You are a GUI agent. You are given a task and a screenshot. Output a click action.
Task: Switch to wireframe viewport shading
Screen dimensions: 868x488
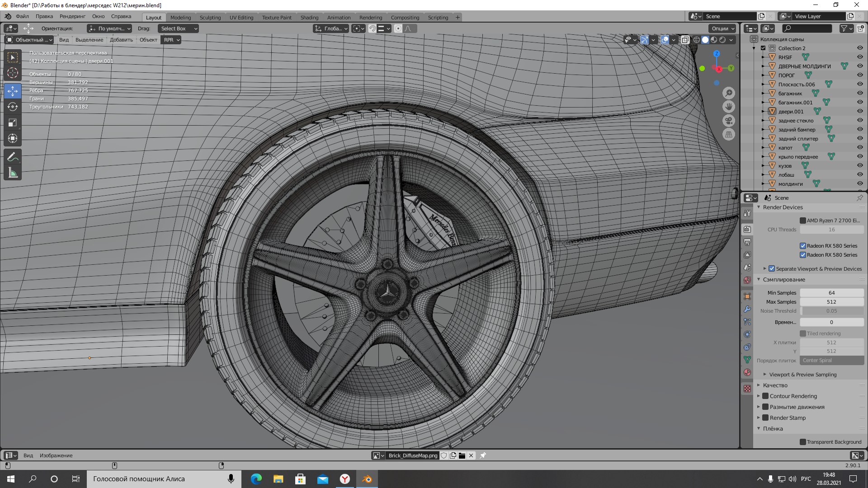coord(697,40)
